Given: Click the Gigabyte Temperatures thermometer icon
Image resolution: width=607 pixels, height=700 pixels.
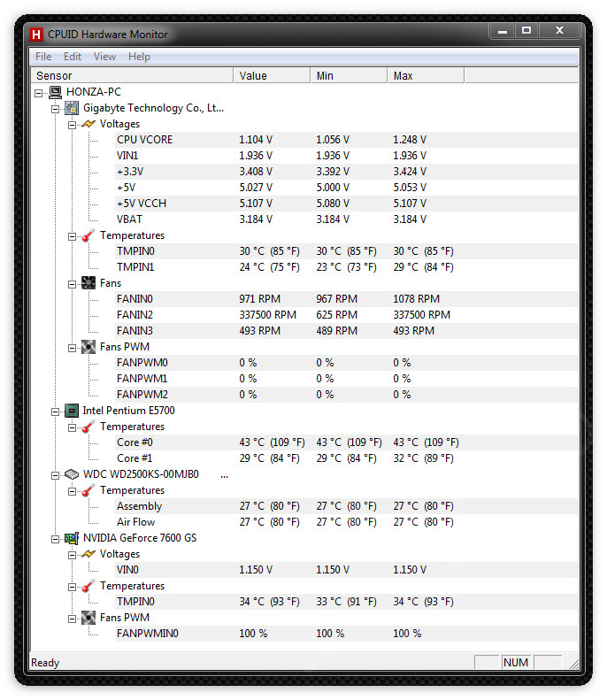Looking at the screenshot, I should pyautogui.click(x=88, y=235).
